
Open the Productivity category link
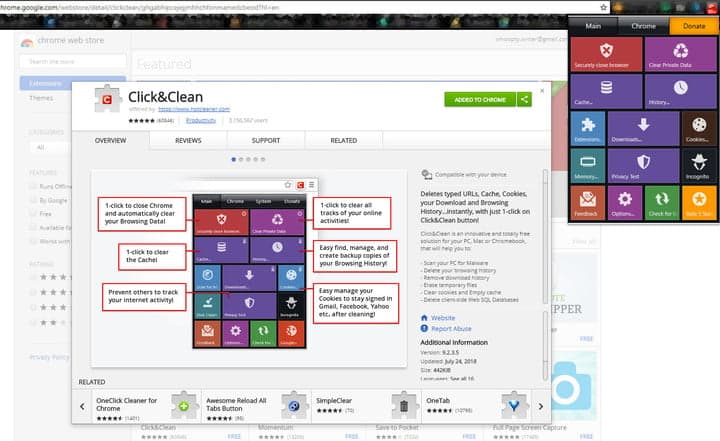(x=201, y=120)
